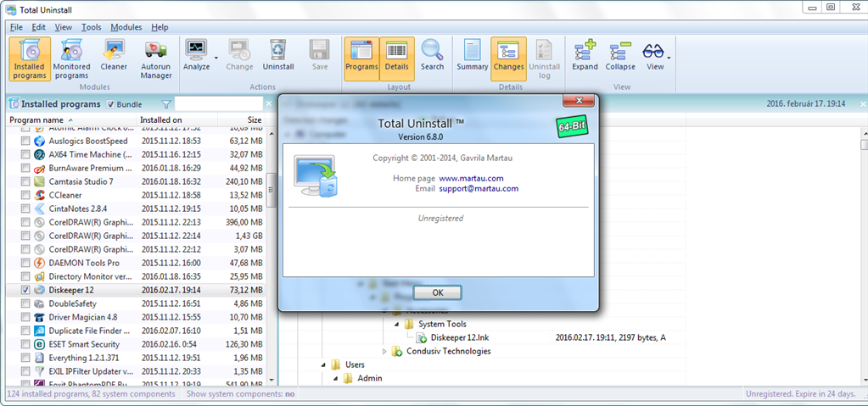Viewport: 868px width, 406px height.
Task: Click the filter search input field
Action: (219, 104)
